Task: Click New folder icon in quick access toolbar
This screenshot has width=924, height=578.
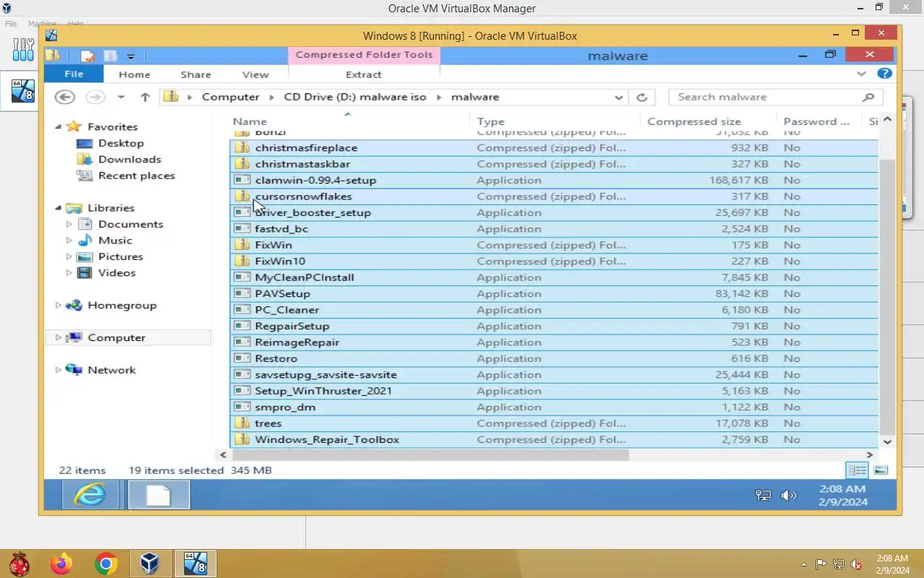Action: click(110, 56)
